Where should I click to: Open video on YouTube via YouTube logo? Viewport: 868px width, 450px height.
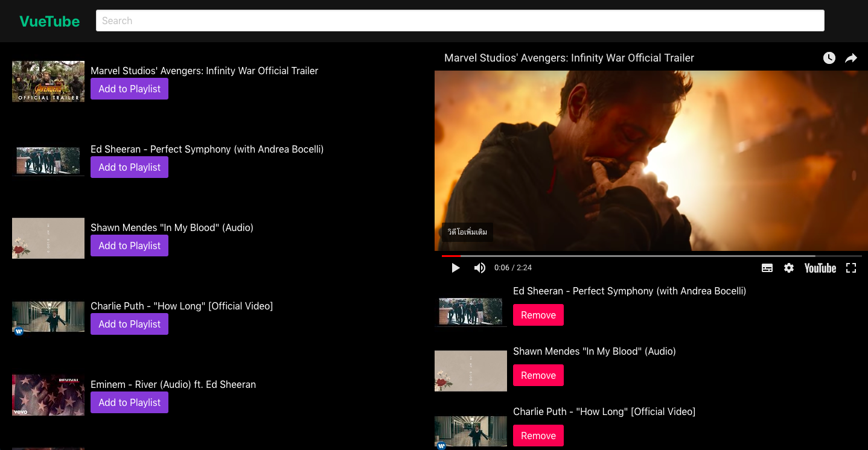click(820, 268)
